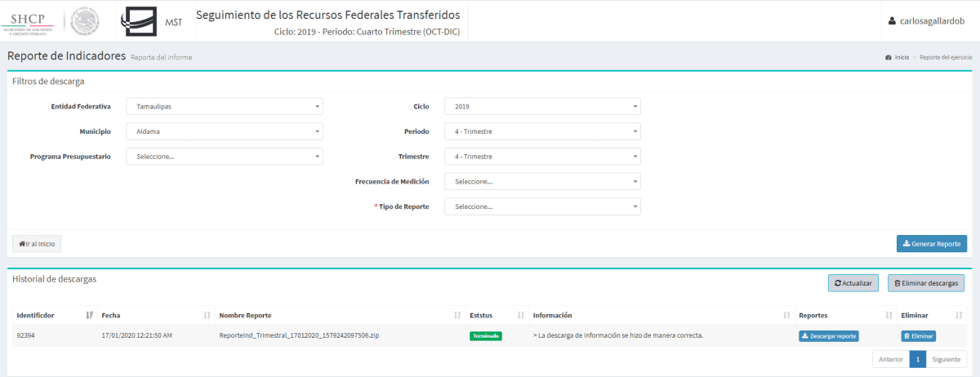The height and width of the screenshot is (377, 980).
Task: Go to Inicio breadcrumb link
Action: click(901, 58)
